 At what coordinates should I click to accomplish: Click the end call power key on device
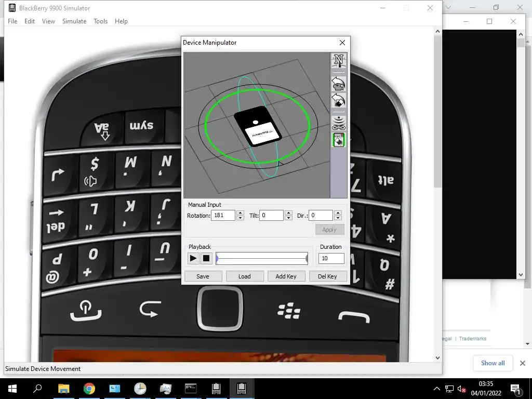(x=86, y=310)
